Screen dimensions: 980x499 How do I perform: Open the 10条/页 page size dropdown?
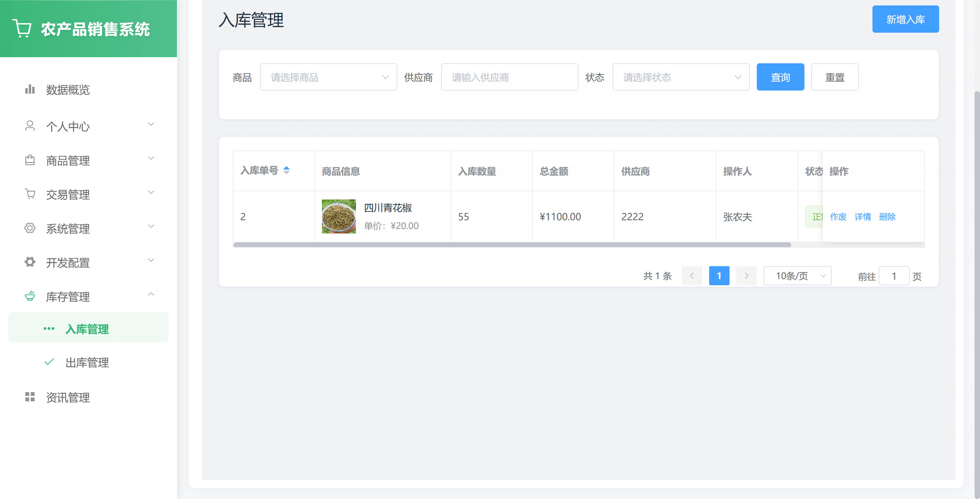[797, 276]
